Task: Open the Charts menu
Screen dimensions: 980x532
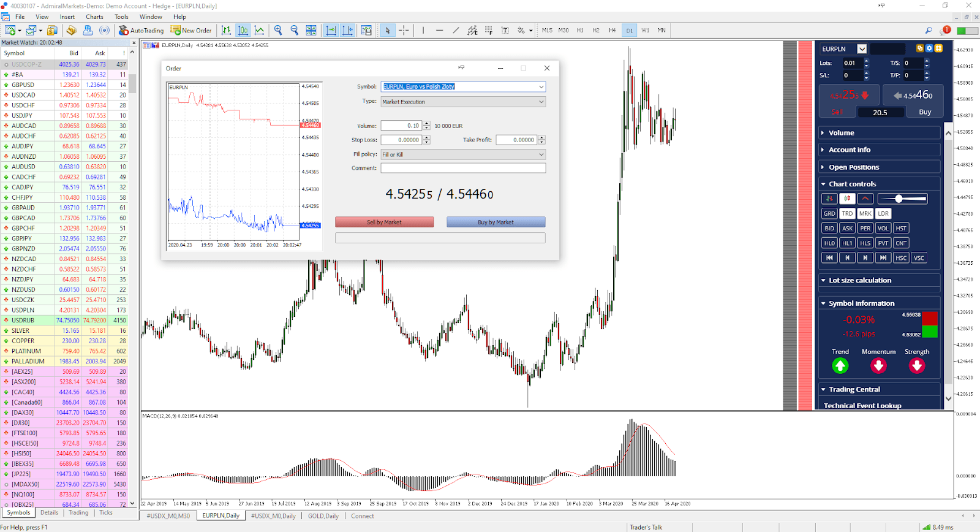Action: [94, 17]
